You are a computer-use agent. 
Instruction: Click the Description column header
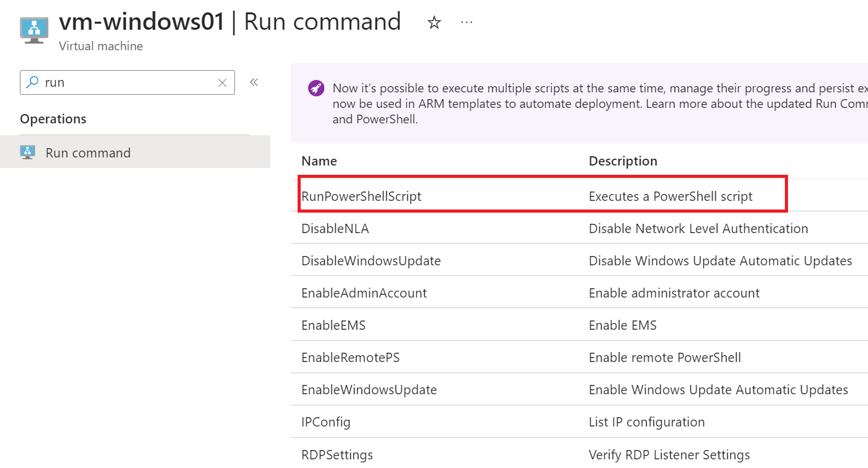click(x=623, y=161)
